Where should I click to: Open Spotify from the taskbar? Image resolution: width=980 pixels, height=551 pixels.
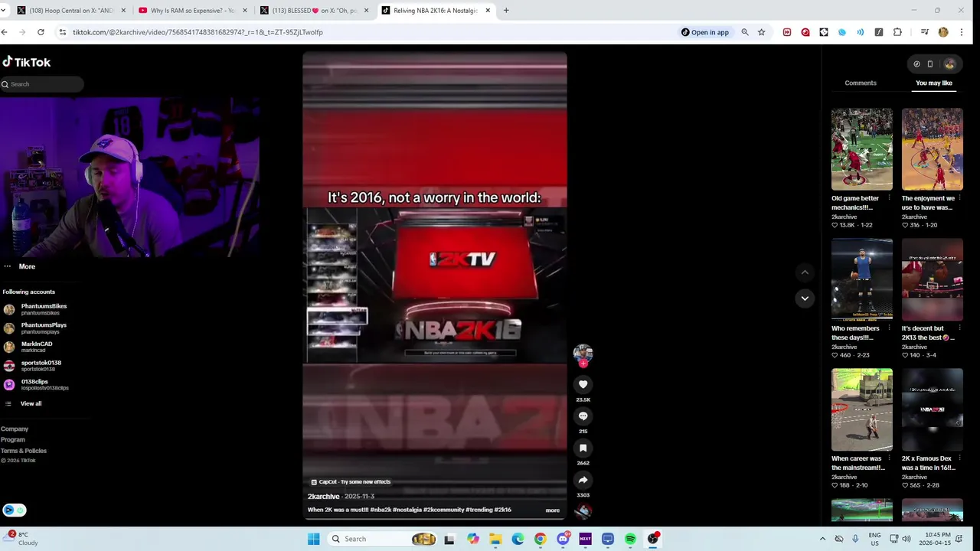[x=630, y=539]
